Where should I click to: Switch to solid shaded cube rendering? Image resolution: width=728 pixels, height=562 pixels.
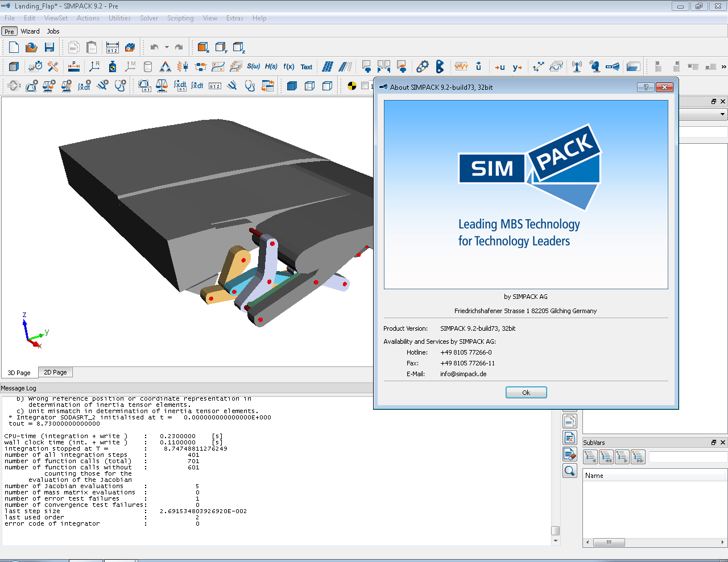click(x=292, y=86)
